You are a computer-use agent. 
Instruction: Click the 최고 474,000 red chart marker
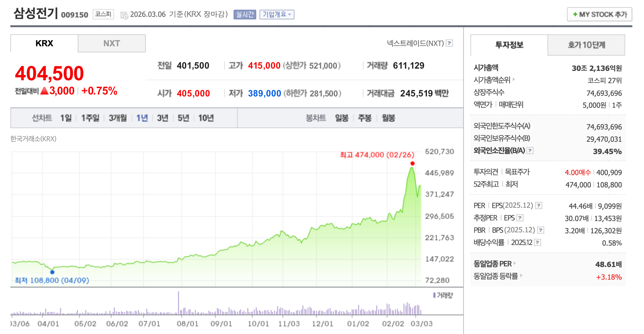(412, 163)
